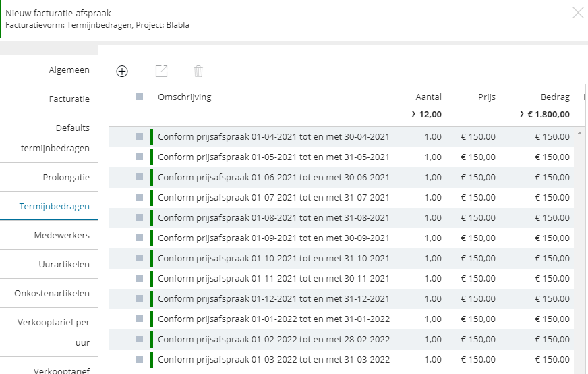This screenshot has width=588, height=374.
Task: Select description ending with 31-12-2021
Action: [273, 299]
